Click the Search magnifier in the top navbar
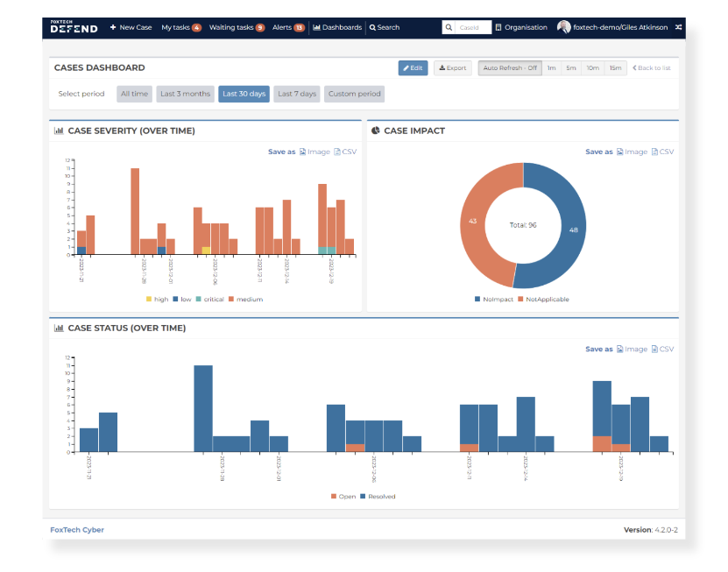This screenshot has width=728, height=572. coord(383,26)
